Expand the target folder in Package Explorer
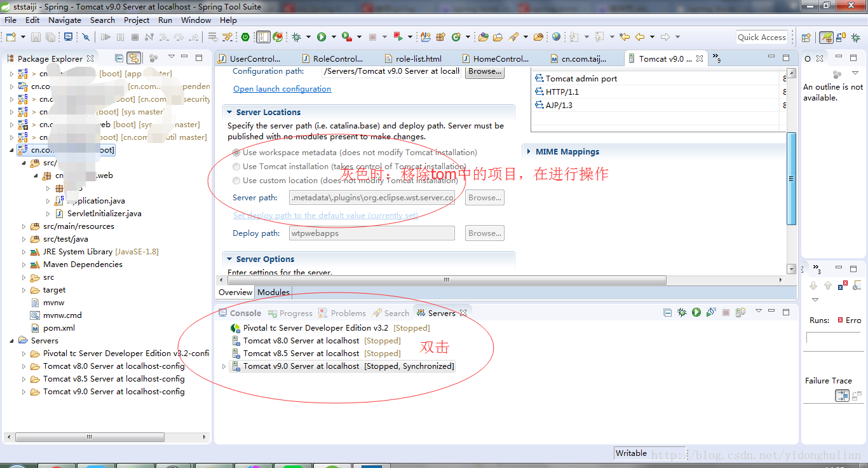868x468 pixels. click(24, 290)
